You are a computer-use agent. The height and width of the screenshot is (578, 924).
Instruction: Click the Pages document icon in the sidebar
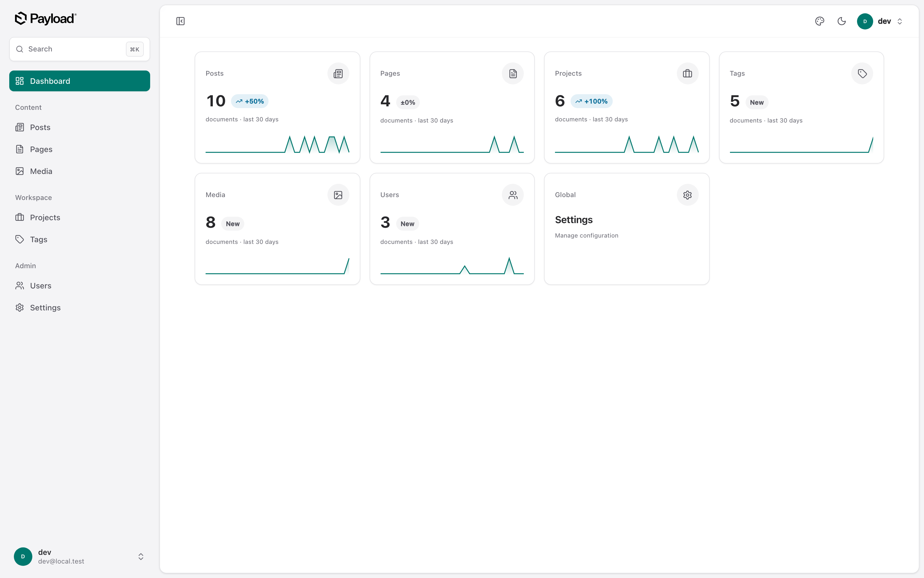(19, 149)
